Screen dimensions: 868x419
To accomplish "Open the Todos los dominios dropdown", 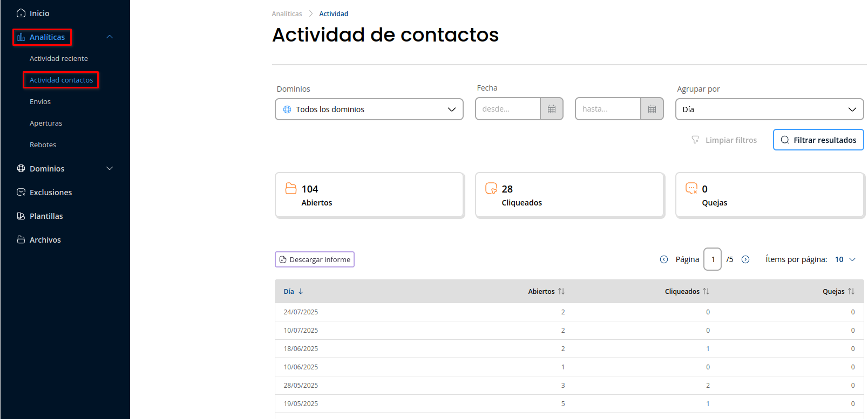I will tap(369, 109).
